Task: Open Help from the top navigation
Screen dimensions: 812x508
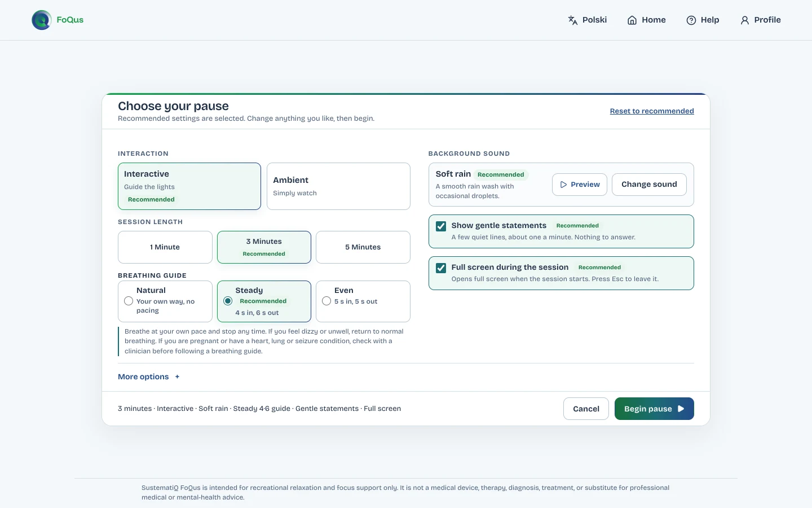Action: point(703,20)
